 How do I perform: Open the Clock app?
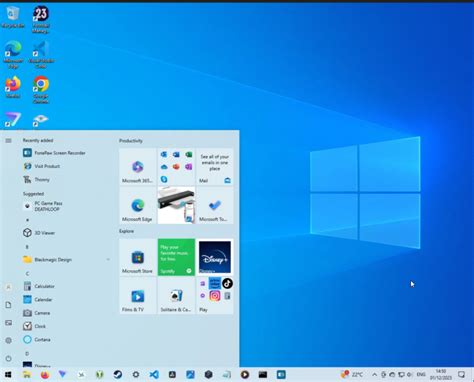[x=35, y=326]
